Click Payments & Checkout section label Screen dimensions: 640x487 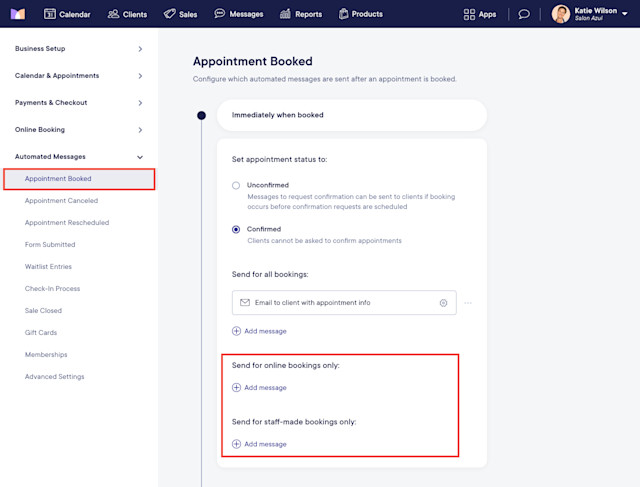pyautogui.click(x=51, y=102)
